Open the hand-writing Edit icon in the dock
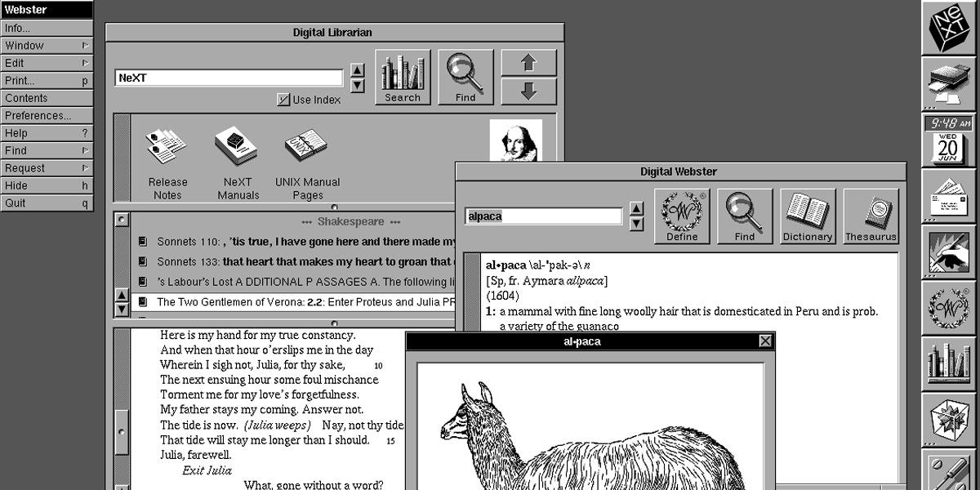980x490 pixels. (948, 252)
